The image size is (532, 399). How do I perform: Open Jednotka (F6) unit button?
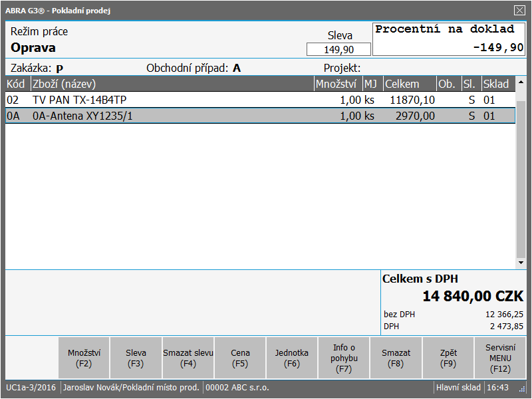click(292, 358)
